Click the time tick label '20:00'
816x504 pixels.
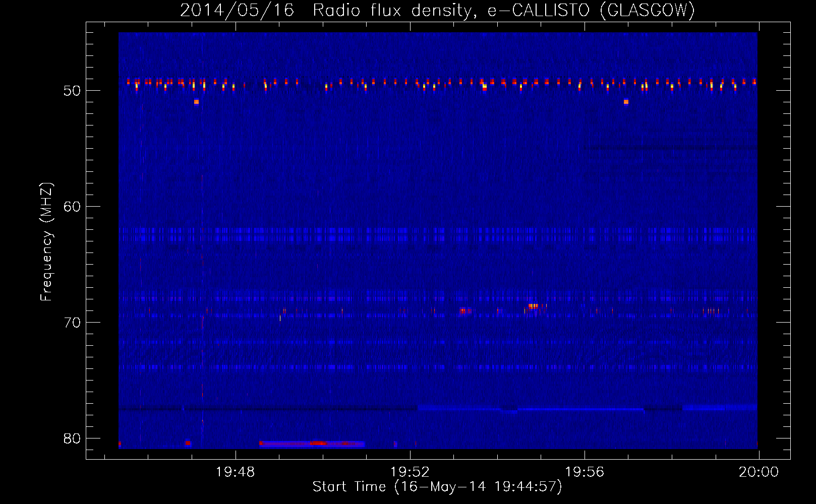point(759,472)
